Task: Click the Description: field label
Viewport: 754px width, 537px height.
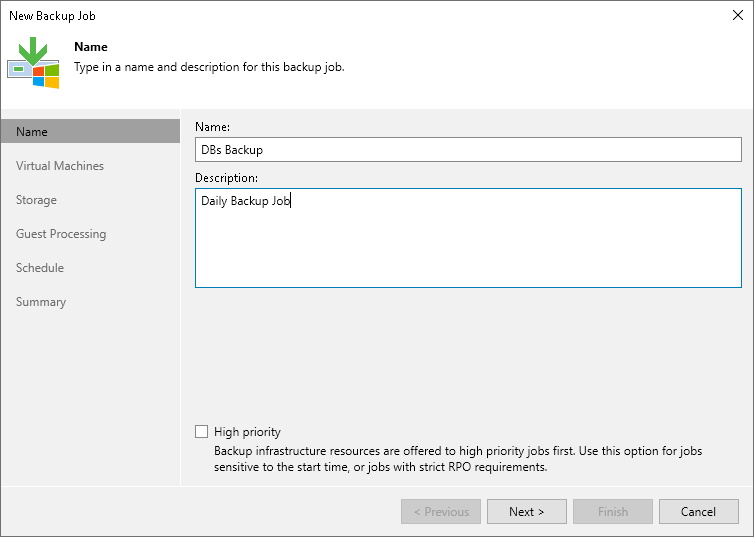Action: (x=226, y=178)
